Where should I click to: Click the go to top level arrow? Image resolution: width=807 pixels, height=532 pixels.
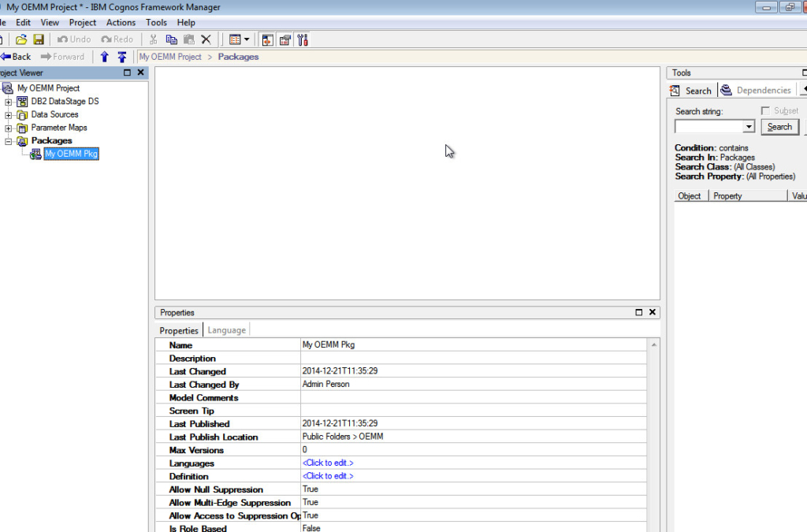122,57
